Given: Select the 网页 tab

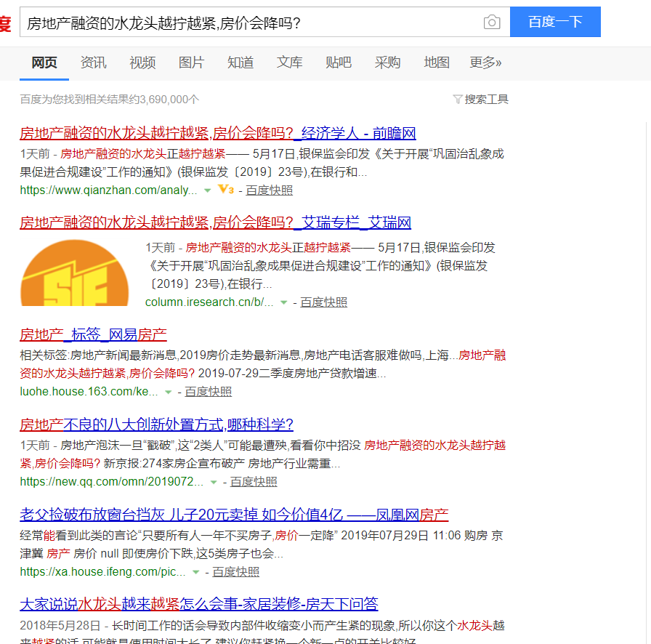Looking at the screenshot, I should point(44,63).
